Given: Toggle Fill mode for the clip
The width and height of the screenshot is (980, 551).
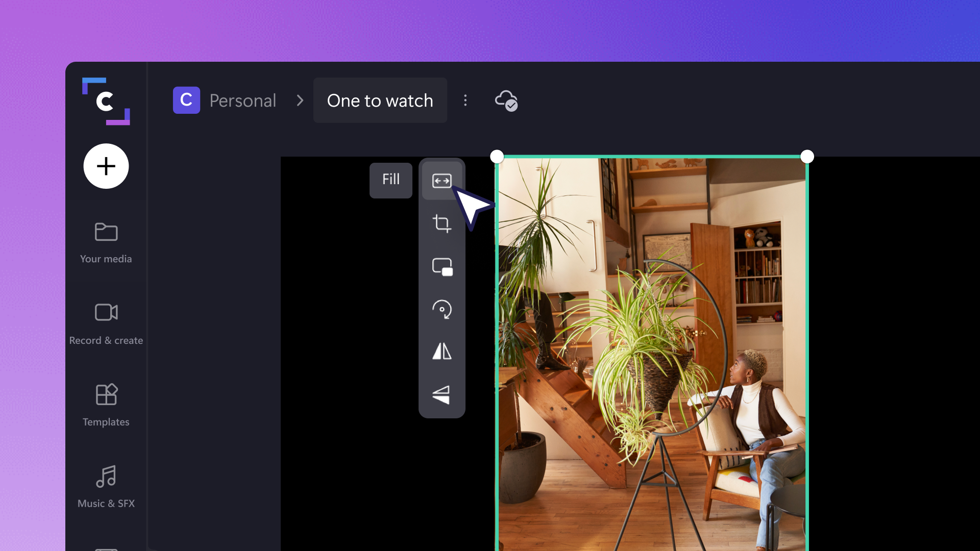Looking at the screenshot, I should click(x=390, y=180).
